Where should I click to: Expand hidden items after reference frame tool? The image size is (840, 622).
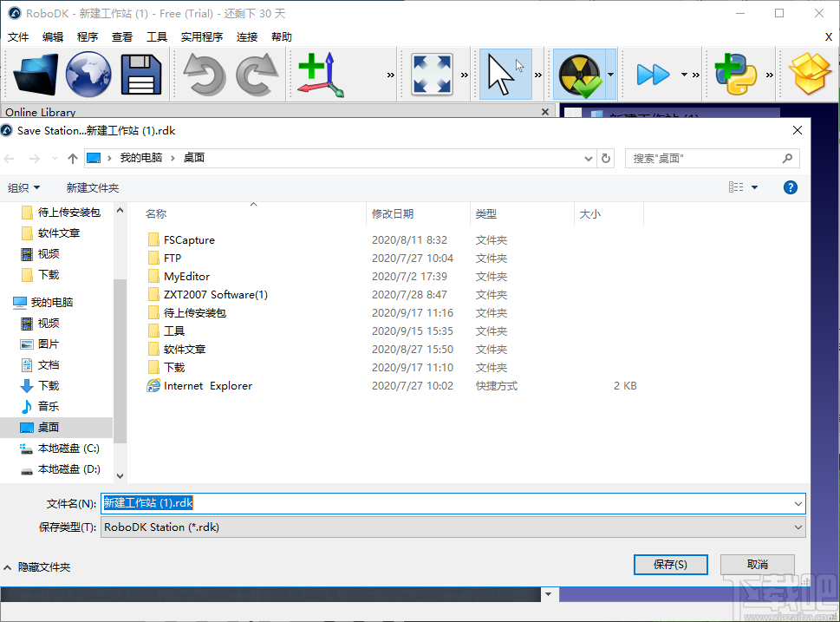[x=391, y=75]
